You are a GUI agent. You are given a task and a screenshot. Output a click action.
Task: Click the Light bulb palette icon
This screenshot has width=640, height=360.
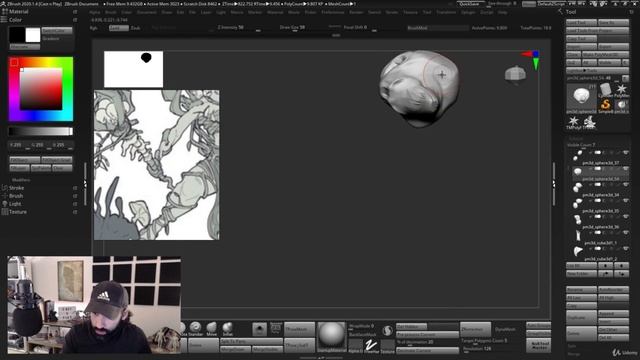click(5, 204)
